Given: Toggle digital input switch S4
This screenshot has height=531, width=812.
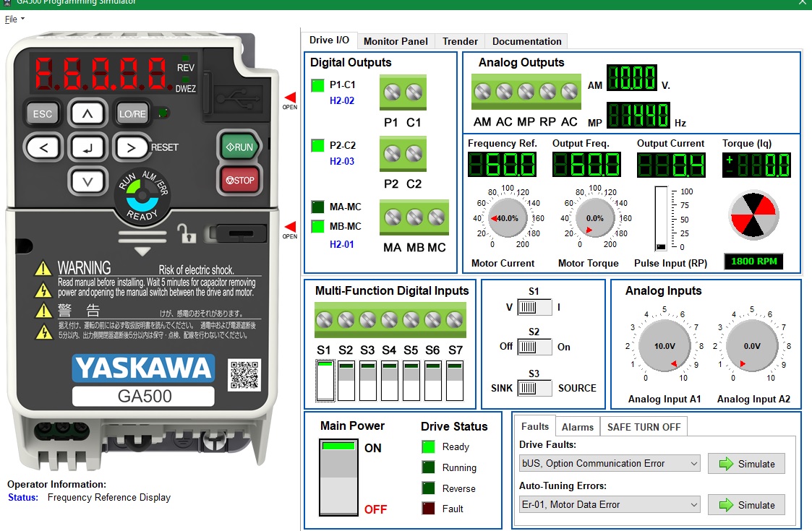Looking at the screenshot, I should 390,381.
